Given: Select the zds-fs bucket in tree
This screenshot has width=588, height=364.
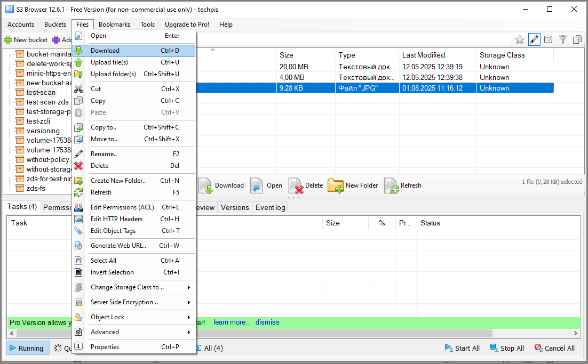Looking at the screenshot, I should tap(36, 188).
